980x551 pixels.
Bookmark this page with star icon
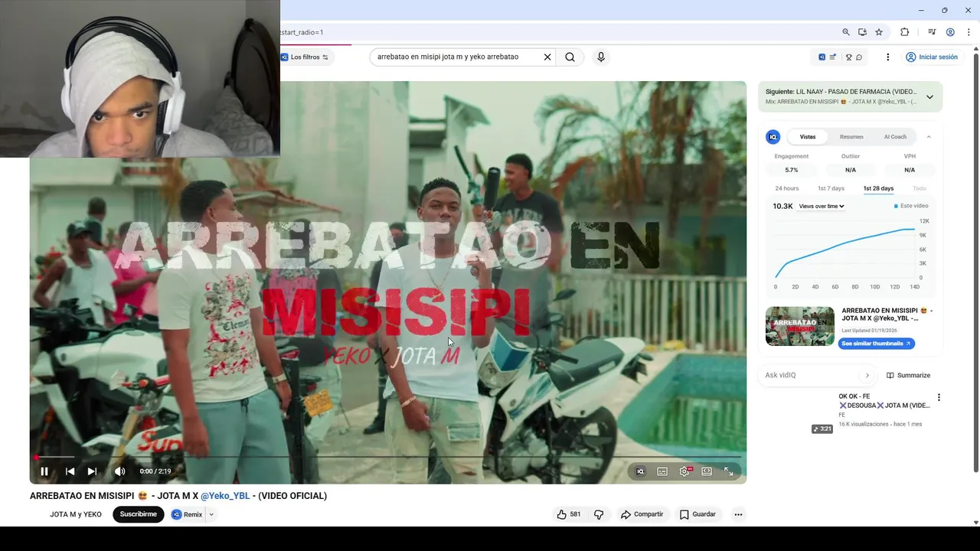[879, 32]
